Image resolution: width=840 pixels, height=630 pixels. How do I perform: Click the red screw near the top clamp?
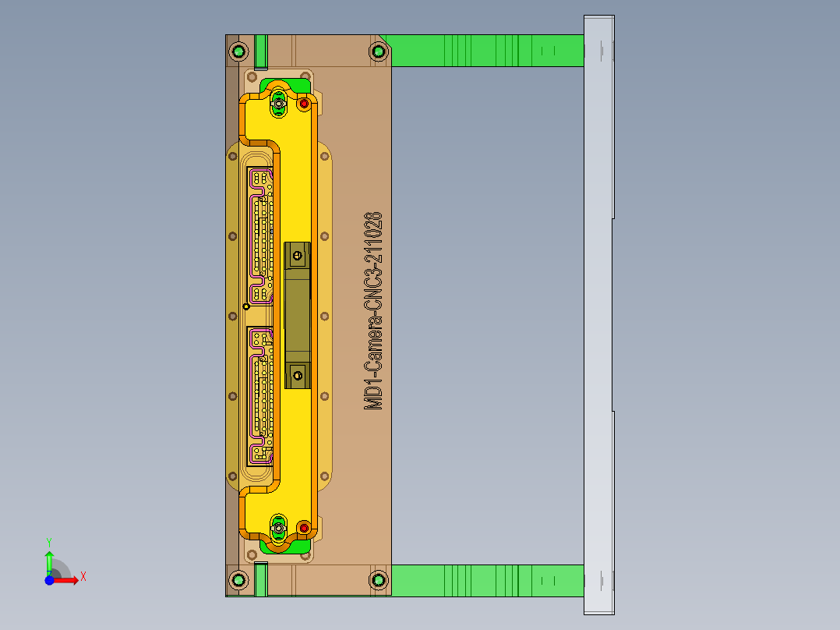coord(303,102)
